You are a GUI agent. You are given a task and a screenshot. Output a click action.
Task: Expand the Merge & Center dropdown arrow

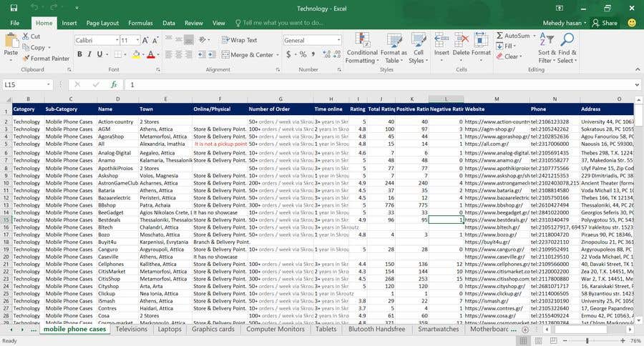click(278, 55)
